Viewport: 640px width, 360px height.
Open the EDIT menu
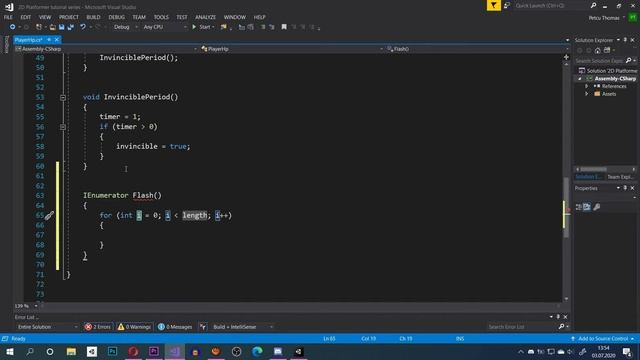click(x=26, y=17)
